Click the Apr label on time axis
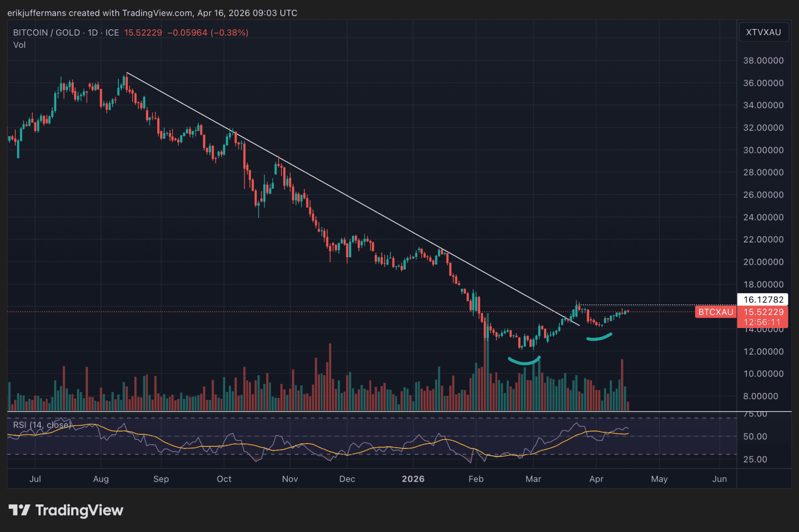Screen dimensions: 799x532 pos(596,479)
